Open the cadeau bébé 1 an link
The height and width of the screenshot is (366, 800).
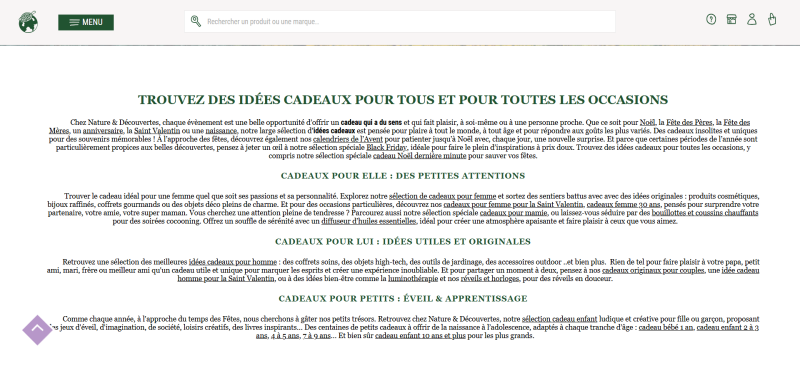(x=666, y=327)
